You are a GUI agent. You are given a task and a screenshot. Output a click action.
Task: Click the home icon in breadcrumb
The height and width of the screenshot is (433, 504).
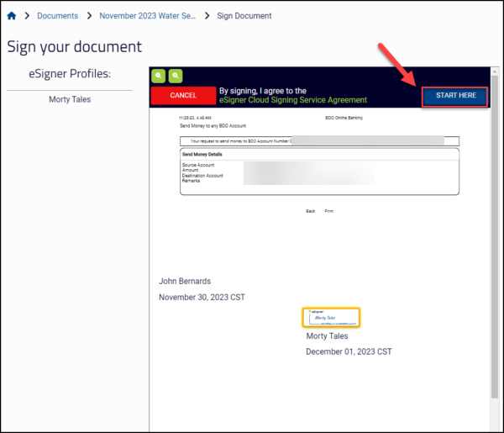coord(12,16)
